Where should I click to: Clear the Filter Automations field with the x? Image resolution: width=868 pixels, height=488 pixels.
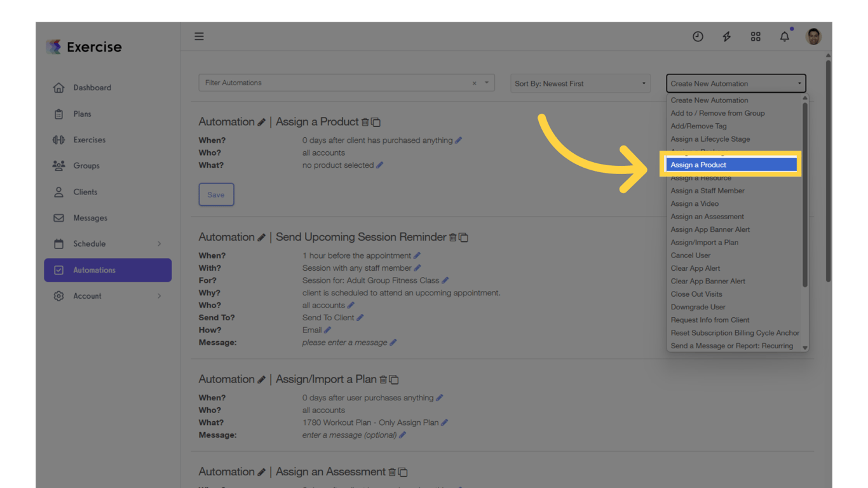(473, 83)
